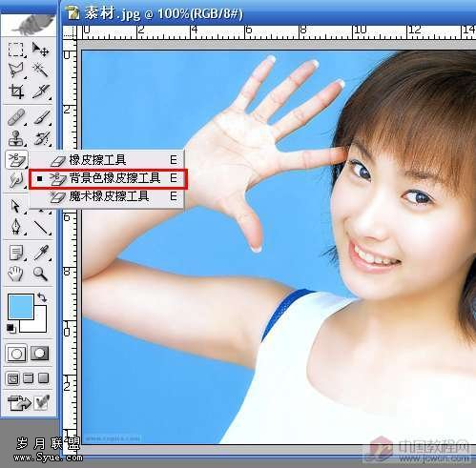The width and height of the screenshot is (476, 468).
Task: Choose 橡皮擦工具 from the flyout
Action: (107, 160)
